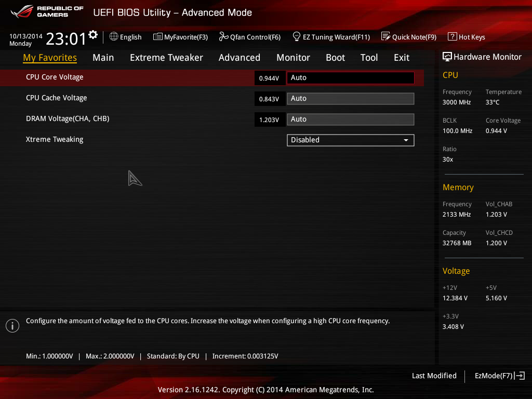Switch to EzMode(F7)
The height and width of the screenshot is (399, 532).
(494, 376)
